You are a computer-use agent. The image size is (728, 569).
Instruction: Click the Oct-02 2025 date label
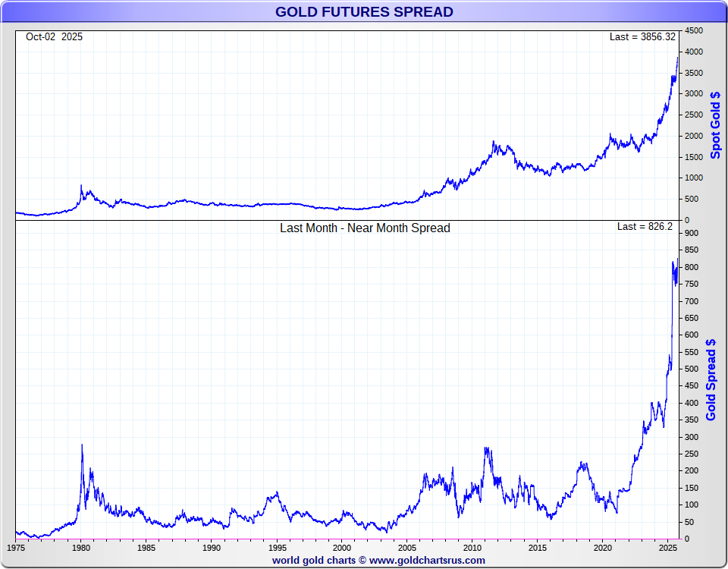click(55, 36)
